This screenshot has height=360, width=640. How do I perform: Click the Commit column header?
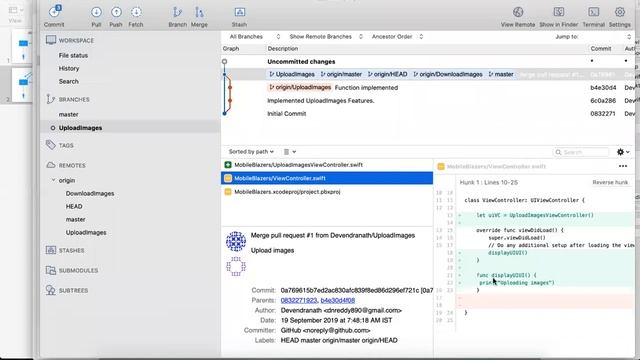(601, 49)
